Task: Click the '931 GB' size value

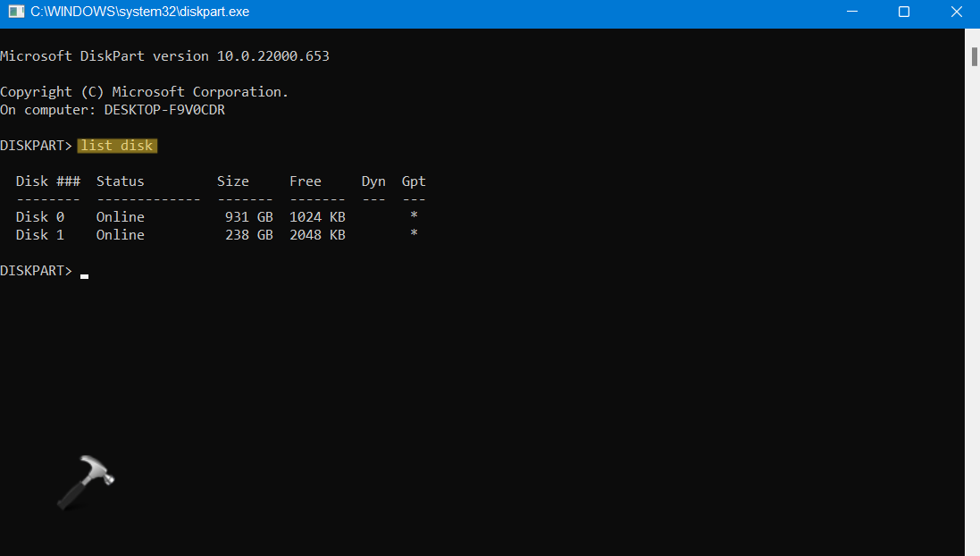Action: (248, 217)
